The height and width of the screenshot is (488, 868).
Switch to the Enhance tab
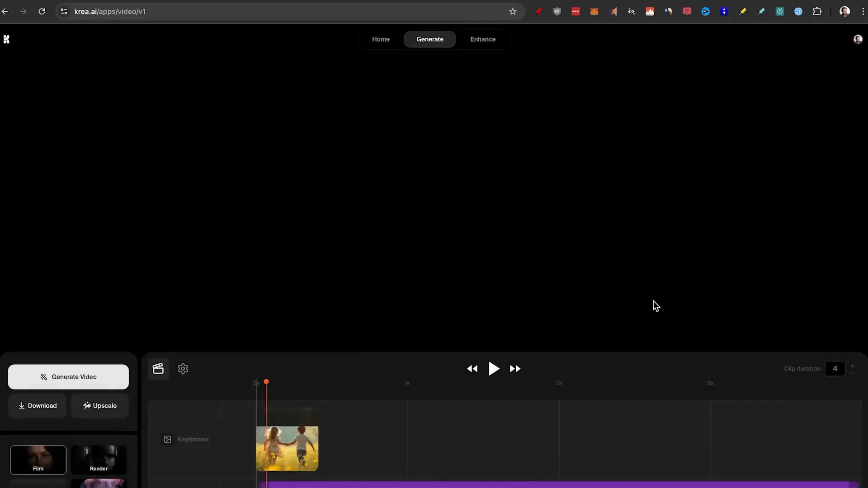coord(482,39)
